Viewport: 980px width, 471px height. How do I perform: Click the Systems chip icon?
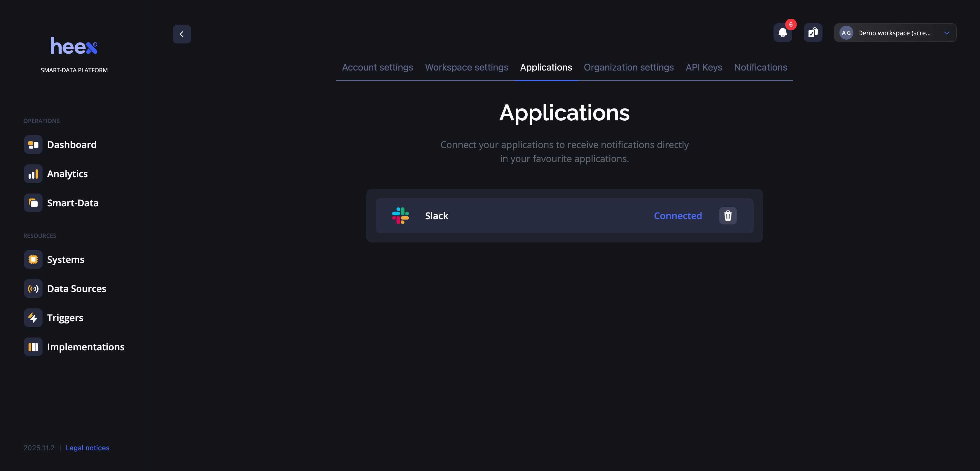pos(33,259)
